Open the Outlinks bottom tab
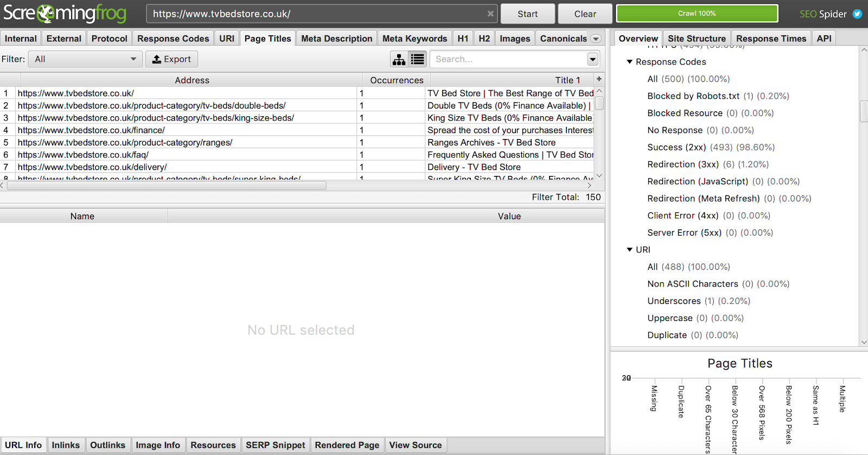The height and width of the screenshot is (455, 868). pyautogui.click(x=107, y=445)
